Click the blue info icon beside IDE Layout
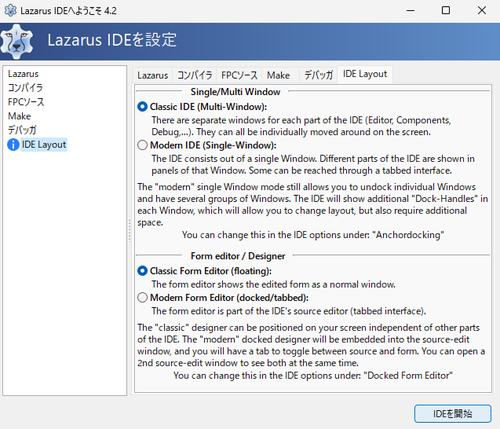The height and width of the screenshot is (429, 500). (x=13, y=145)
